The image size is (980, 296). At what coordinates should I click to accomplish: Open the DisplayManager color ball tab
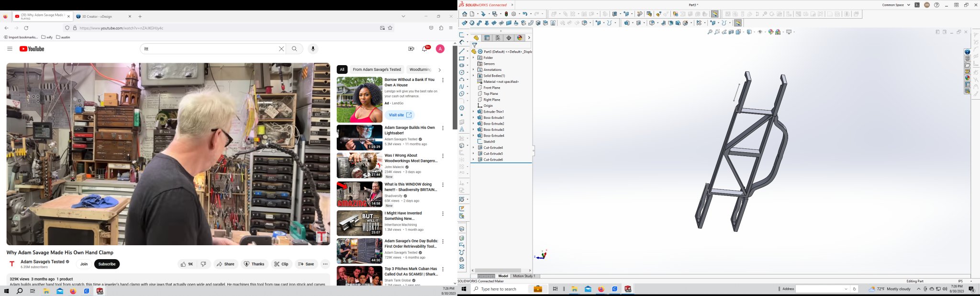pos(520,38)
